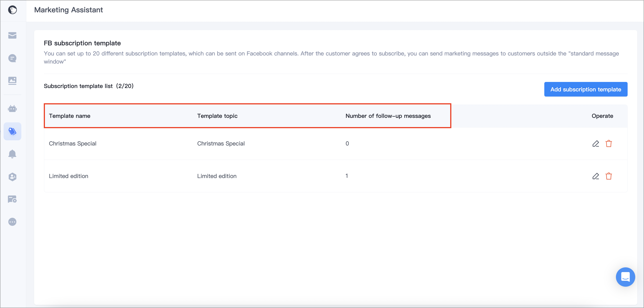
Task: Click Add subscription template button
Action: point(585,89)
